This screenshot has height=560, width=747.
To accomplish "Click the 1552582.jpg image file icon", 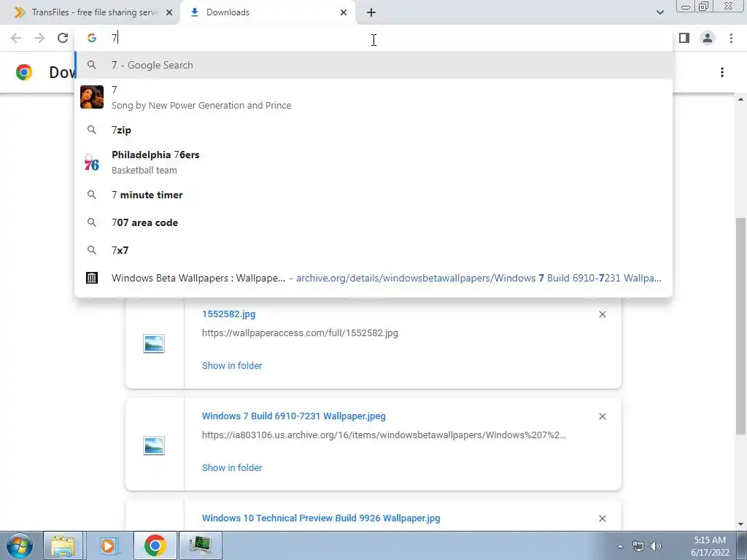I will click(x=154, y=343).
